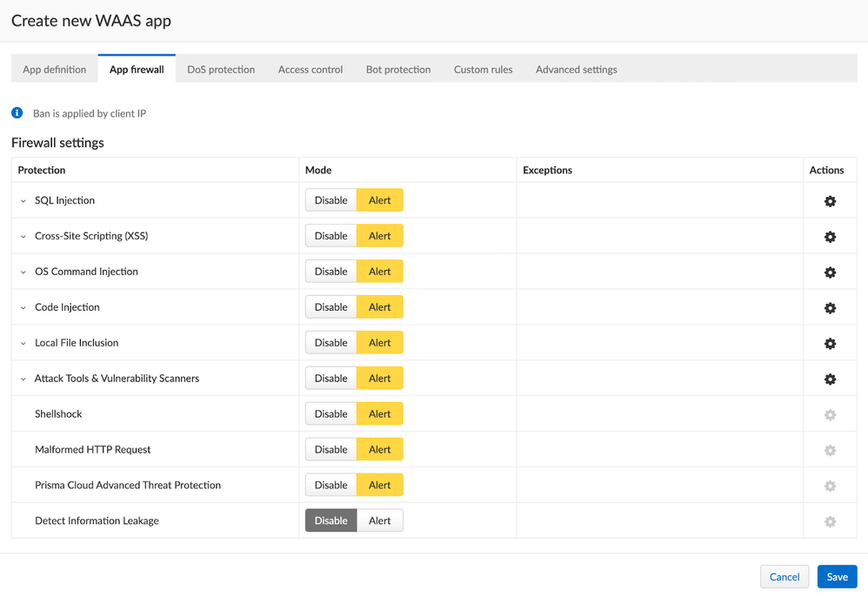Click gear icon for Cross-Site Scripting row
Viewport: 868px width, 598px height.
[x=830, y=237]
